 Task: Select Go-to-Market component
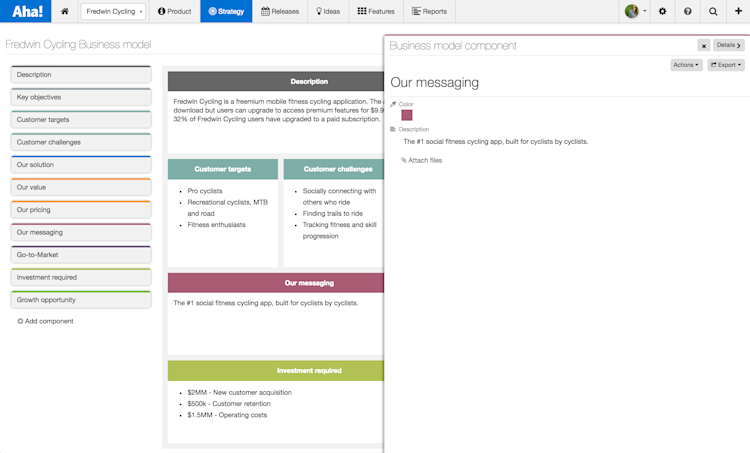coord(81,255)
